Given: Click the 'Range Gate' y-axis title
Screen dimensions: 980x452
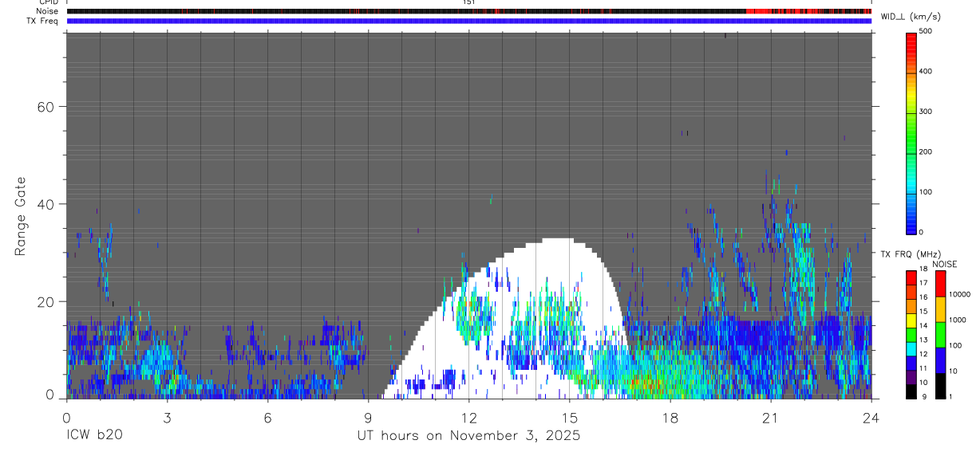Looking at the screenshot, I should point(20,218).
